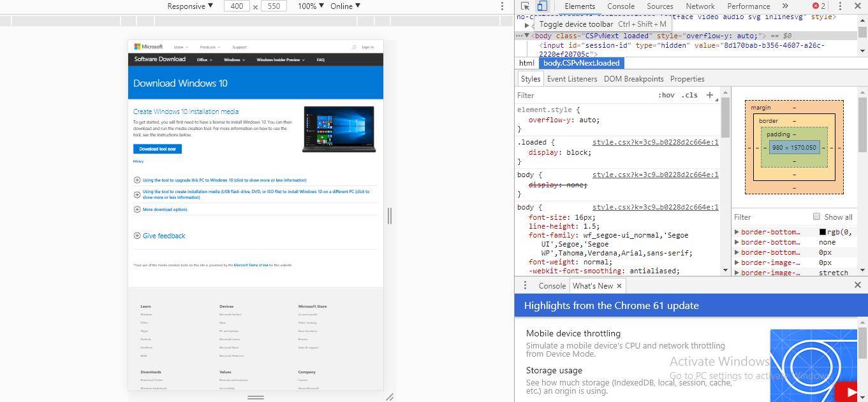
Task: Click the viewport width field showing 400
Action: click(x=237, y=6)
